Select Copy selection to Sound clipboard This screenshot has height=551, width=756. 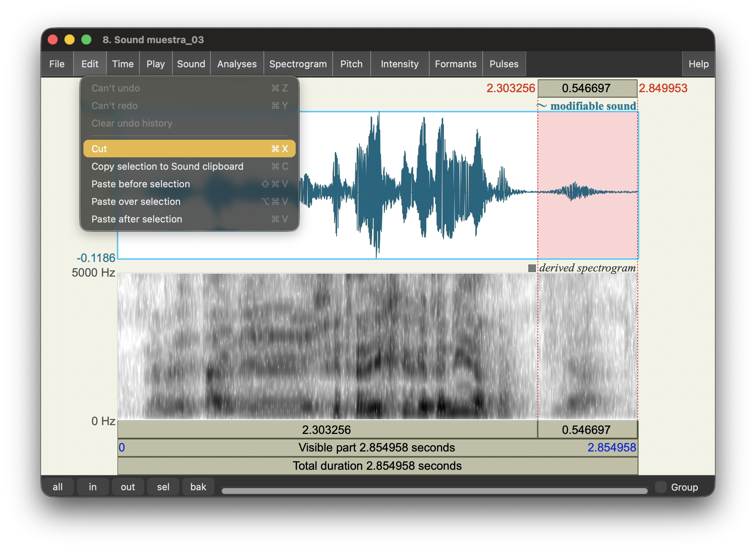[x=167, y=166]
